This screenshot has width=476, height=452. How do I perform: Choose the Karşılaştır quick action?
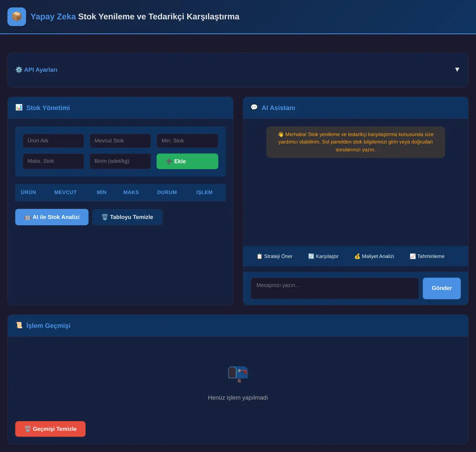(323, 256)
